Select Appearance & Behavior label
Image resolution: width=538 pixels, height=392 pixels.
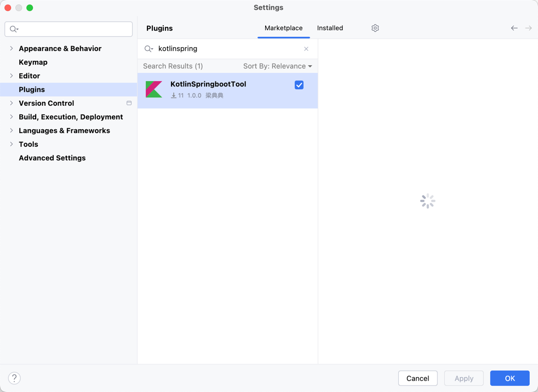[60, 48]
